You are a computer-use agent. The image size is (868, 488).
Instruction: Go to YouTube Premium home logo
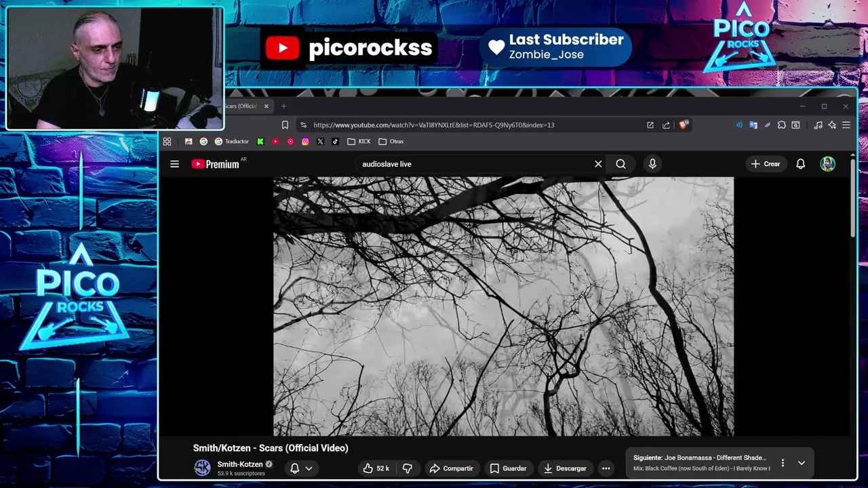[216, 164]
